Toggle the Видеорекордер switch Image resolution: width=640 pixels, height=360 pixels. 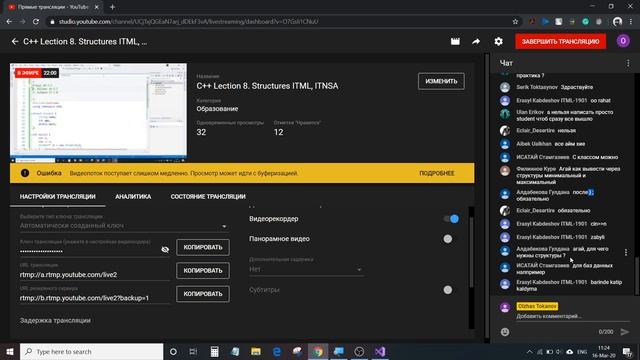(451, 219)
